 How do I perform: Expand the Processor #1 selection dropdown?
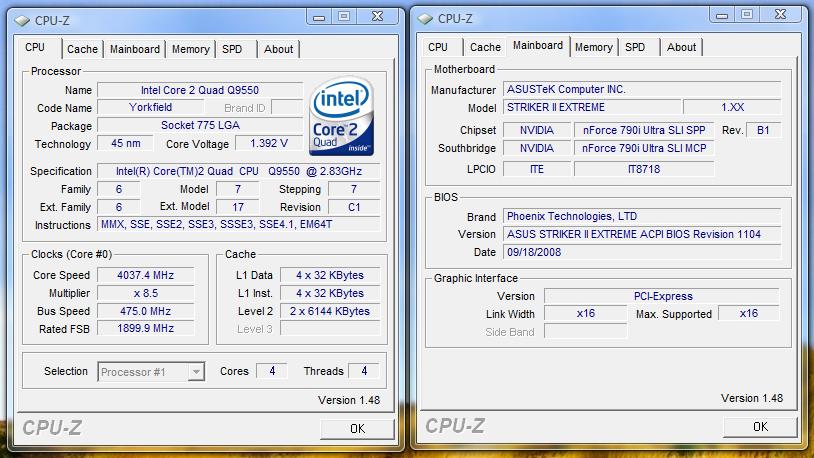[x=196, y=372]
